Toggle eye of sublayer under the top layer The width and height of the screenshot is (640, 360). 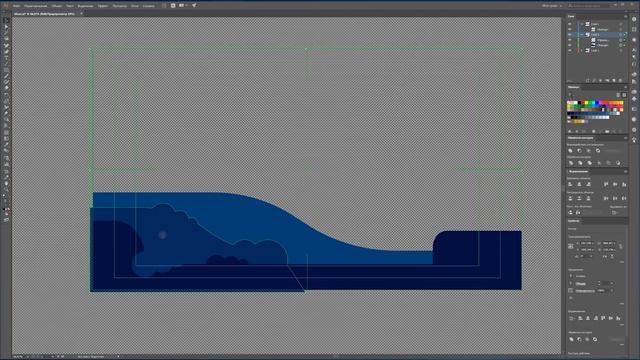570,29
